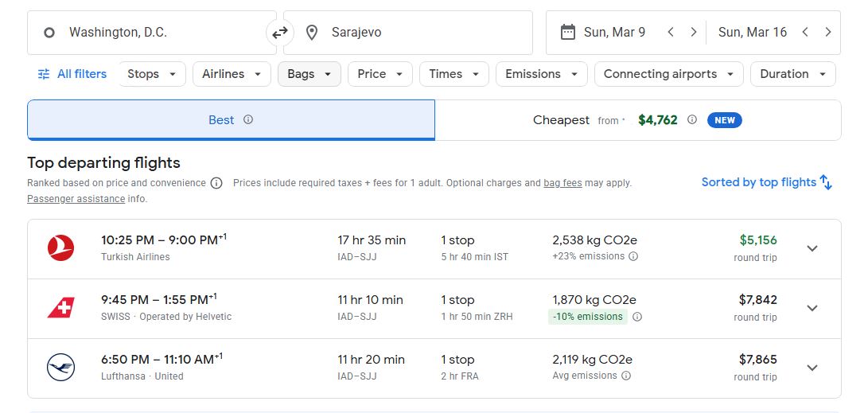Expand the Turkish Airlines flight details

click(812, 248)
